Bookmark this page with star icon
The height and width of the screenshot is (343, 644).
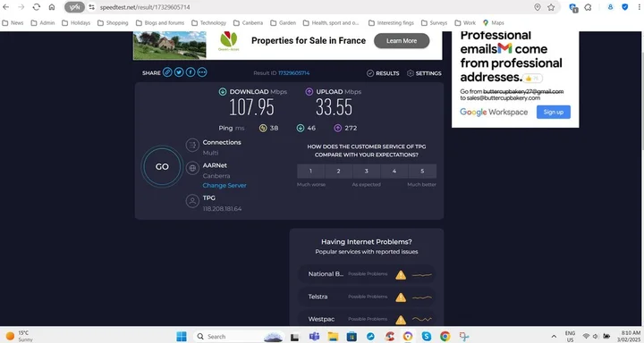tap(551, 7)
